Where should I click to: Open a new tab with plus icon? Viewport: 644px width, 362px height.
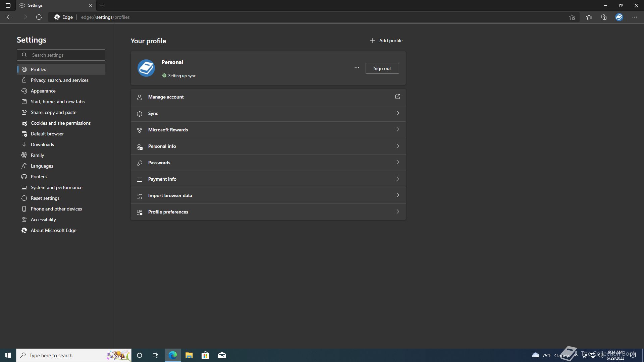tap(102, 5)
